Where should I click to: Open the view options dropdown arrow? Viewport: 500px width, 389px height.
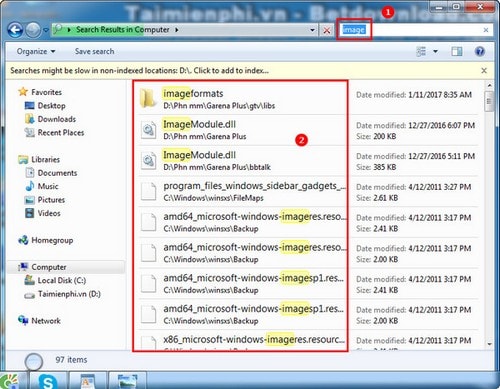tap(435, 51)
